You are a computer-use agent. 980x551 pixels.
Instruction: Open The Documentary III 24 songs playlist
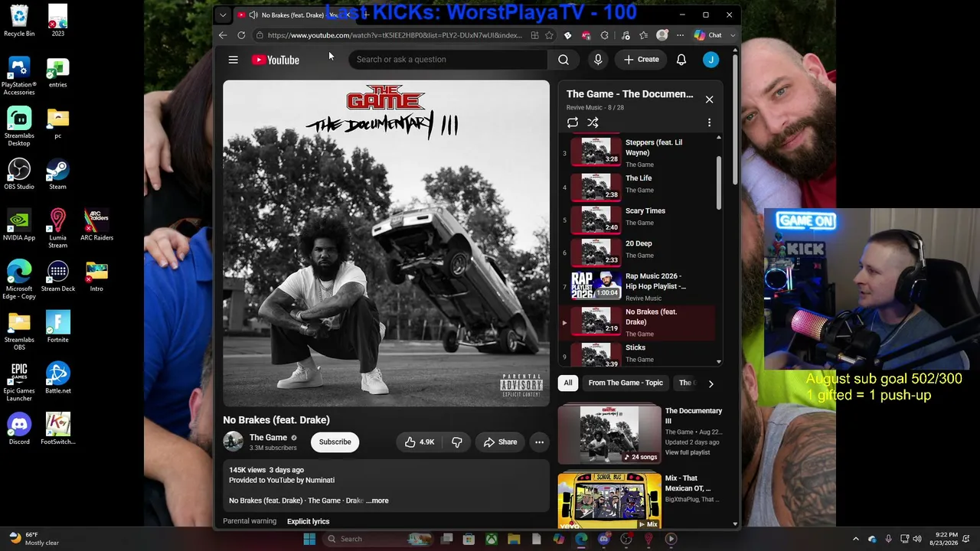pyautogui.click(x=609, y=434)
